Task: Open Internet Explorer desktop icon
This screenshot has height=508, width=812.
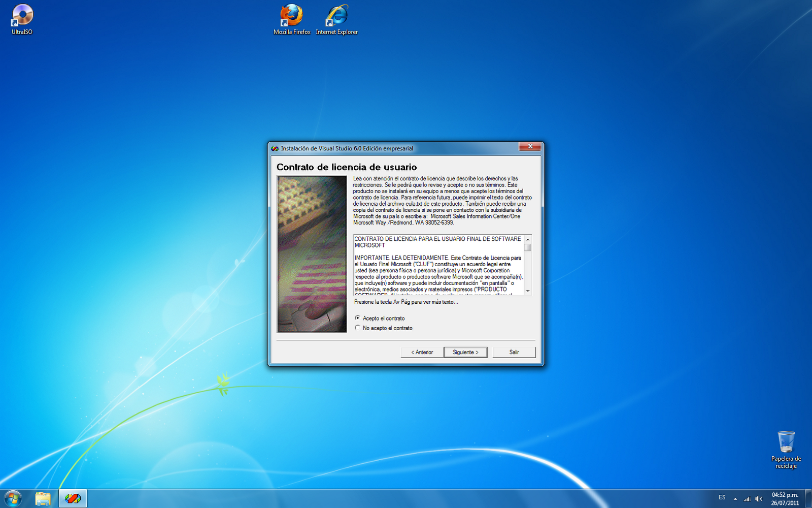Action: coord(336,15)
